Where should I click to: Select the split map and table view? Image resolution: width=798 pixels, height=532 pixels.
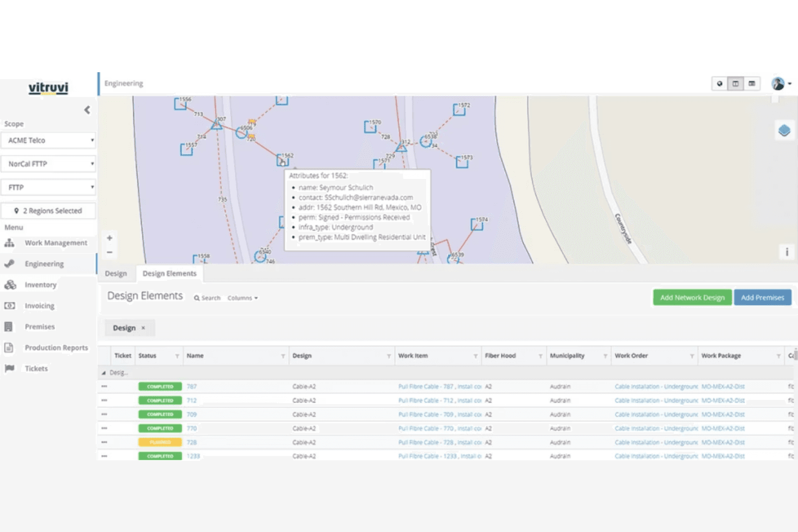tap(735, 84)
